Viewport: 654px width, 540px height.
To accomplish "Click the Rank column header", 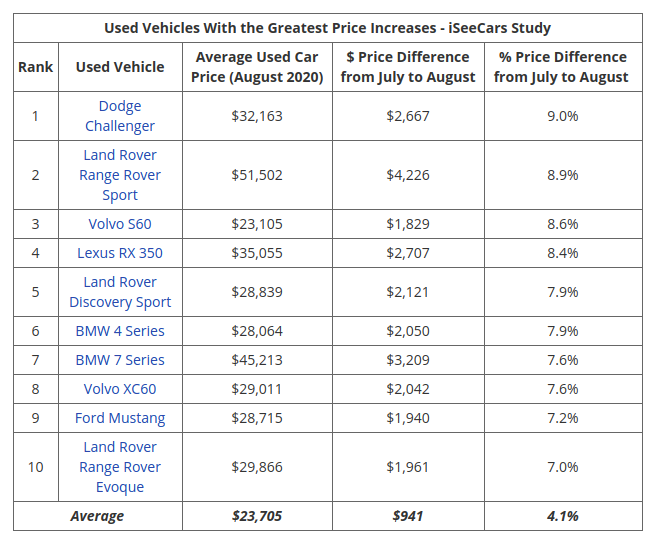I will [35, 67].
